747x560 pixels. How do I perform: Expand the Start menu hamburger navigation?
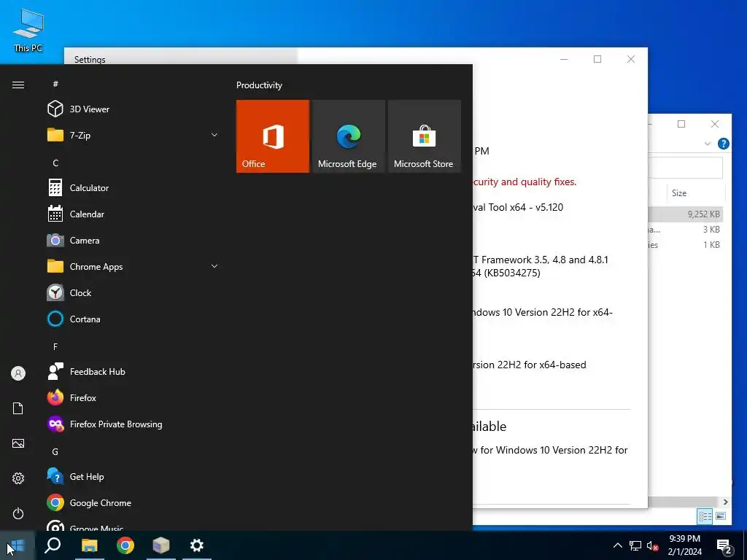[x=18, y=85]
